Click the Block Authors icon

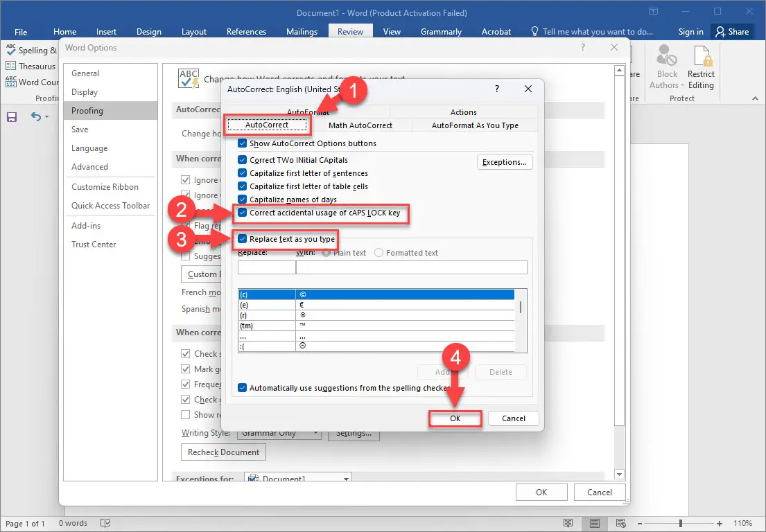[x=666, y=55]
